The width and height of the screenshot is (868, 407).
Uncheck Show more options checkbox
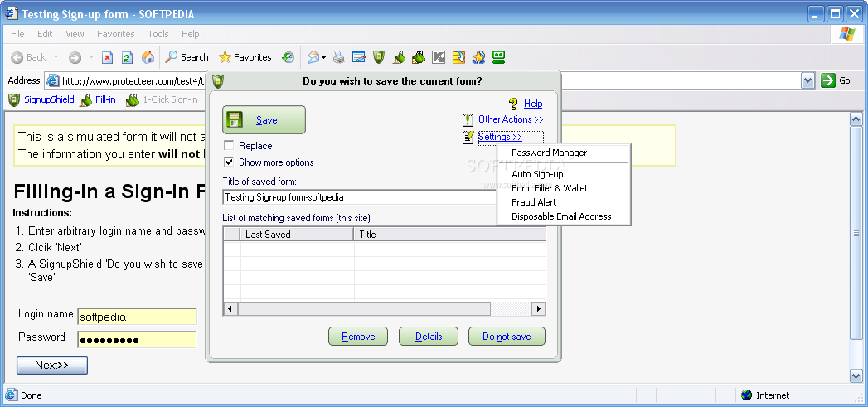(229, 162)
